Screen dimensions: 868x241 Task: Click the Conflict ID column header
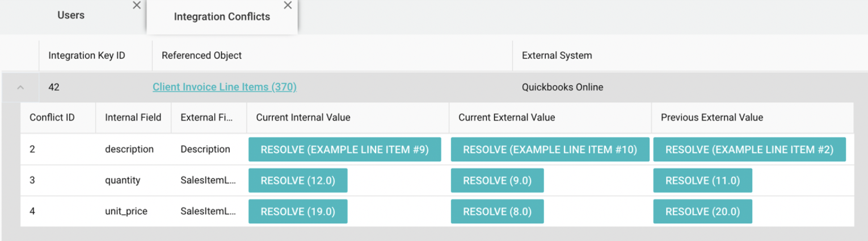click(x=52, y=118)
